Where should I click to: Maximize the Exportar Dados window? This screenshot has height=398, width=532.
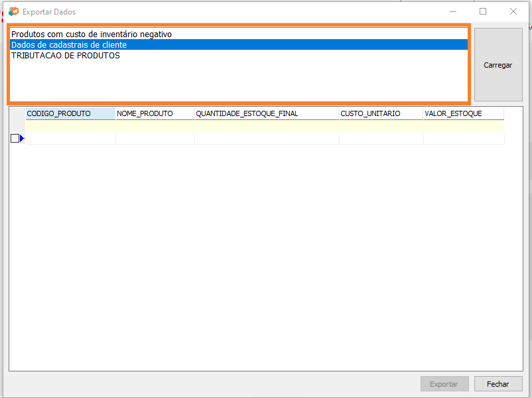[x=483, y=11]
